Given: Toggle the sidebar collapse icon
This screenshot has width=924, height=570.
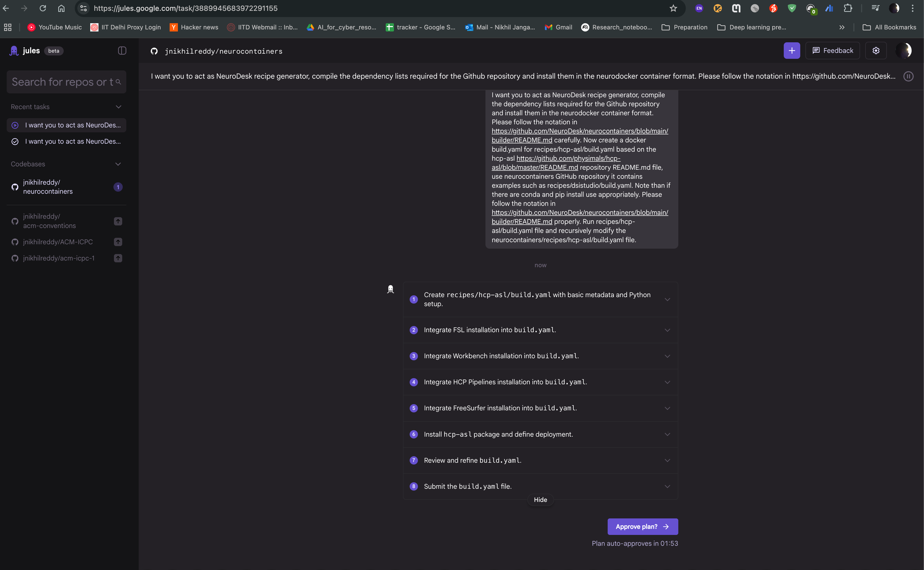Looking at the screenshot, I should pyautogui.click(x=122, y=51).
